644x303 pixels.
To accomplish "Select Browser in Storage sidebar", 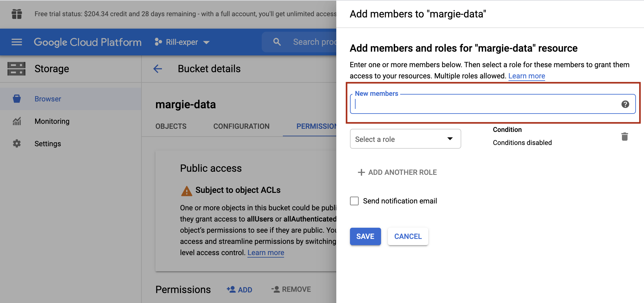I will click(x=71, y=99).
